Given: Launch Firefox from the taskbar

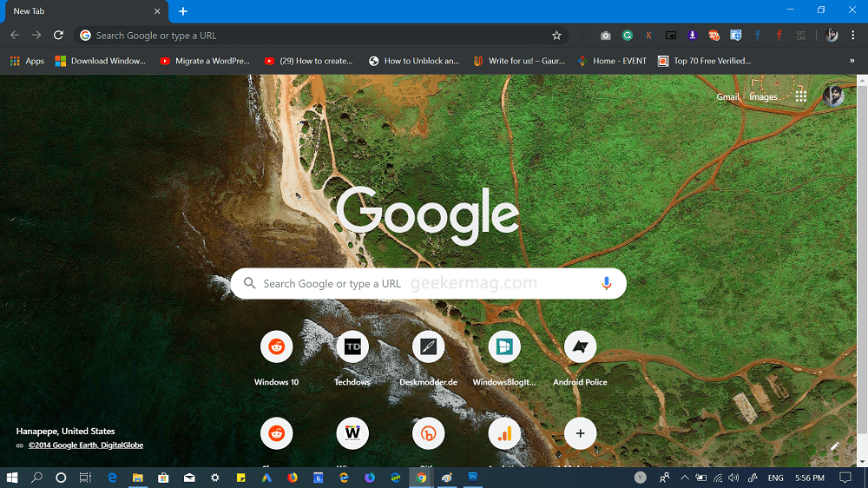Looking at the screenshot, I should [x=293, y=478].
